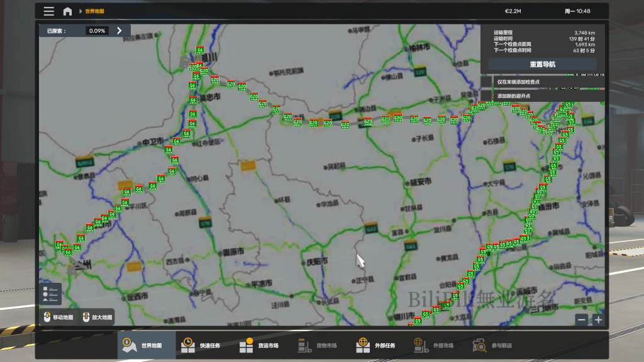Open the map legend list icon
Screen dimensions: 644x362
(x=50, y=294)
